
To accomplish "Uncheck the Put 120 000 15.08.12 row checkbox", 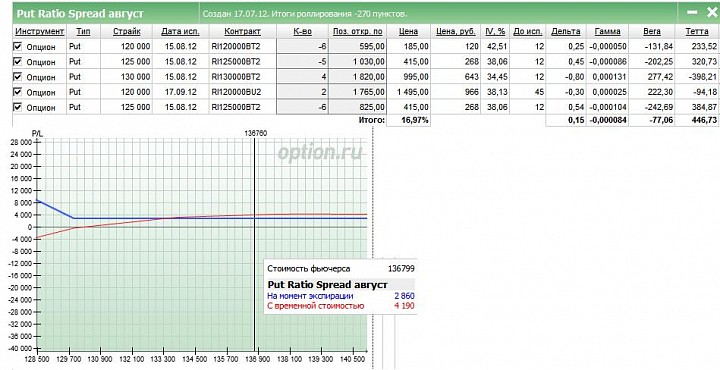I will tap(18, 46).
